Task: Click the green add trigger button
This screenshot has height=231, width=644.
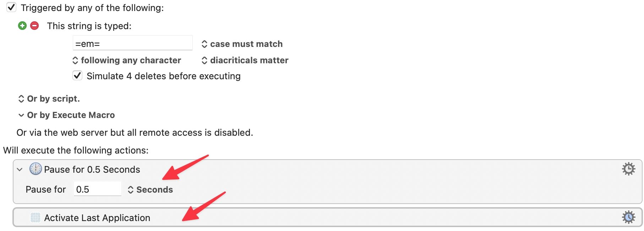Action: 22,26
